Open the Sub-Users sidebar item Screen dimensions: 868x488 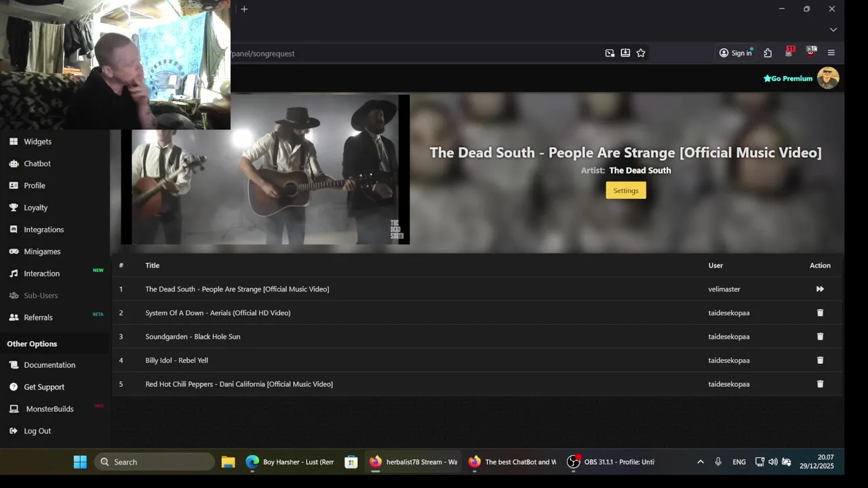[41, 296]
